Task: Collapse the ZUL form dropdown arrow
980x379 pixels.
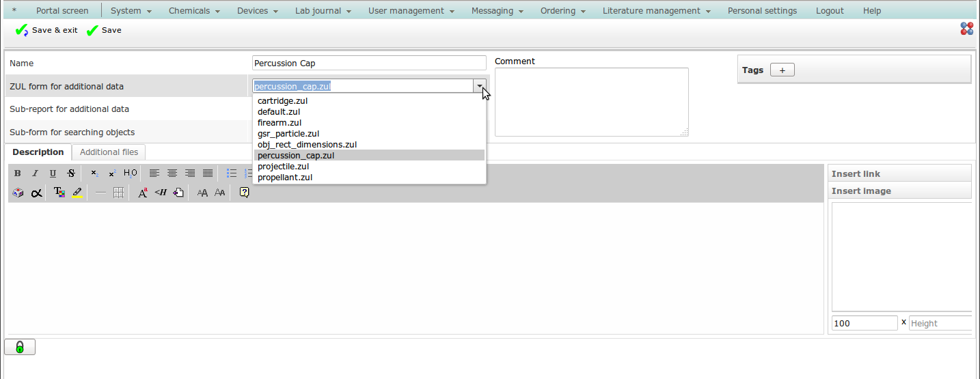Action: 480,86
